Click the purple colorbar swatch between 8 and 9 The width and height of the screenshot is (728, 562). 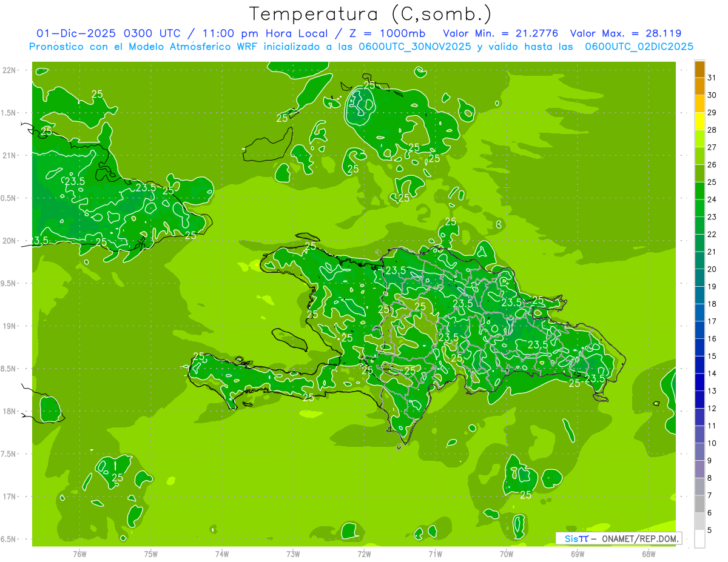699,469
